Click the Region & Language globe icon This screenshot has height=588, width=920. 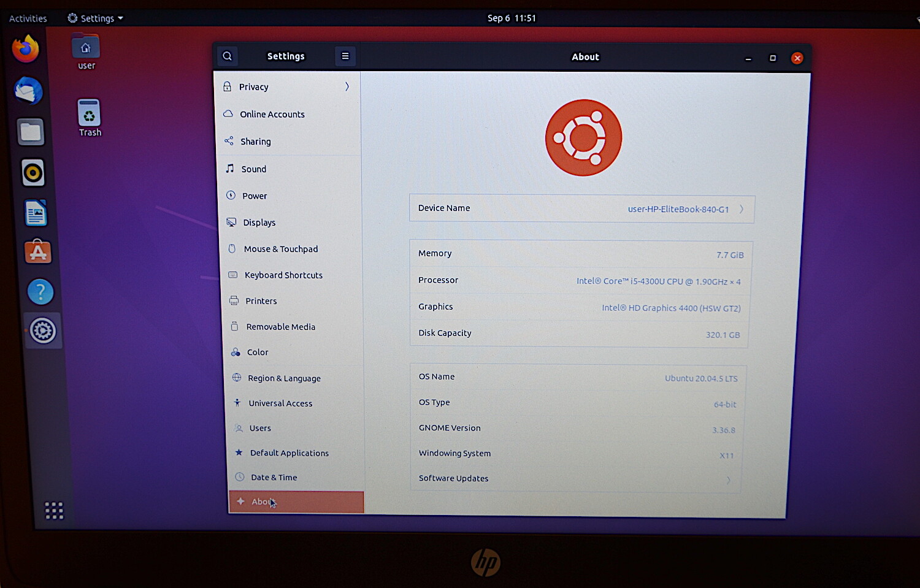click(237, 378)
